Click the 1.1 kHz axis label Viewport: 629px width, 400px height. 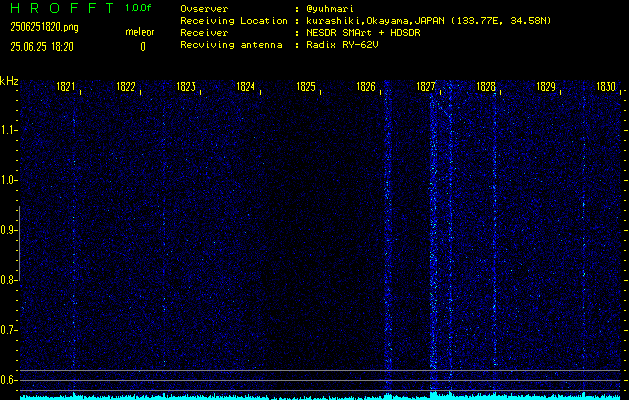point(7,130)
